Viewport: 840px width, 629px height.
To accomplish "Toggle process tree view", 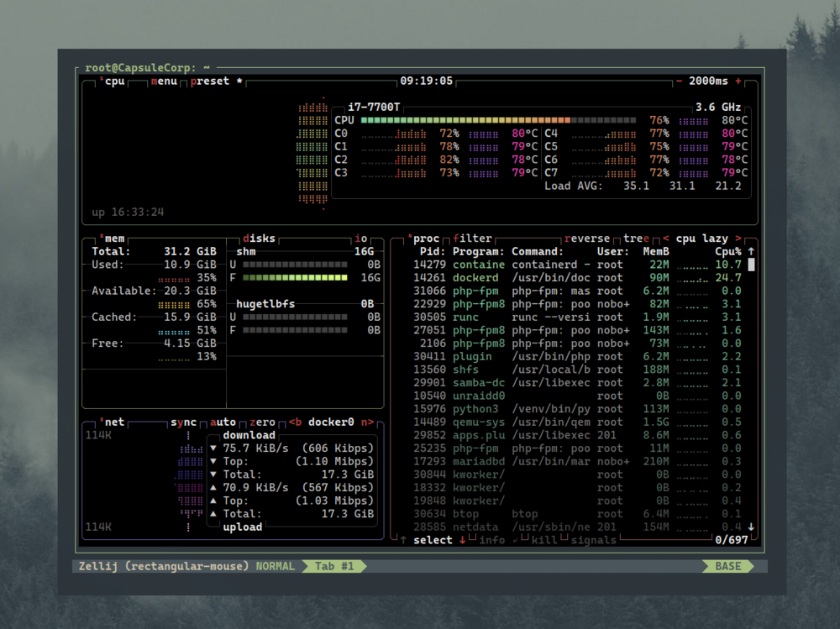I will coord(636,238).
